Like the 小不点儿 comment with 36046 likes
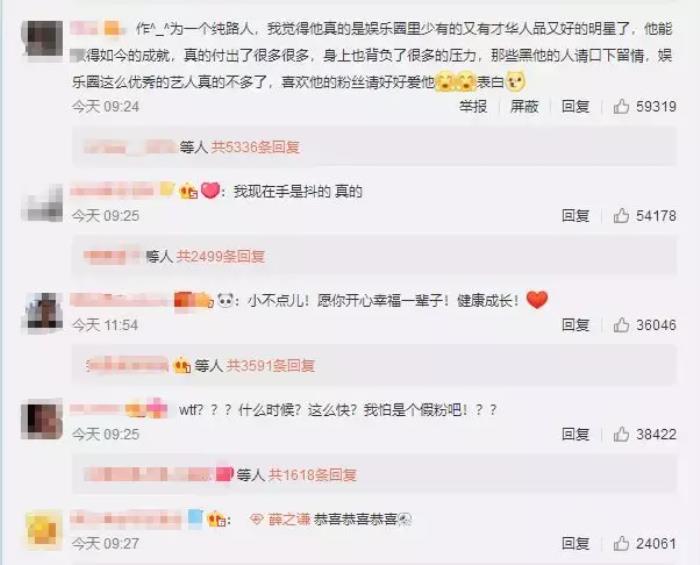Viewport: 700px width, 565px height. point(621,325)
